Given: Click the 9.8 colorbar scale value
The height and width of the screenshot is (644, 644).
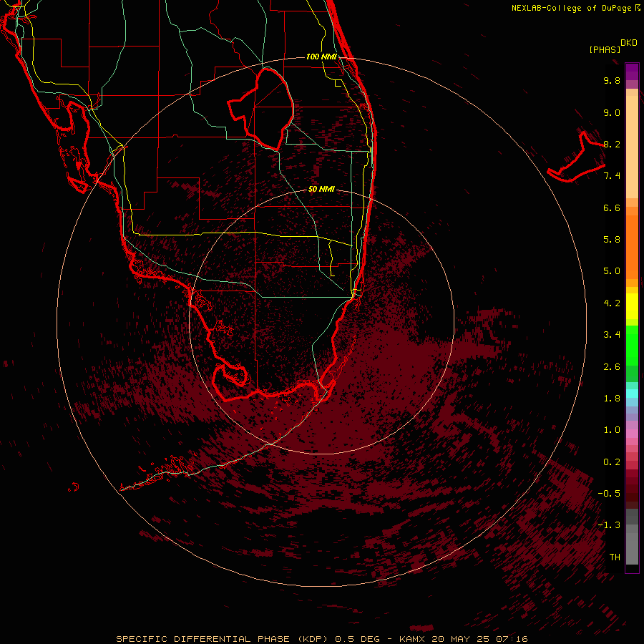Looking at the screenshot, I should 612,80.
